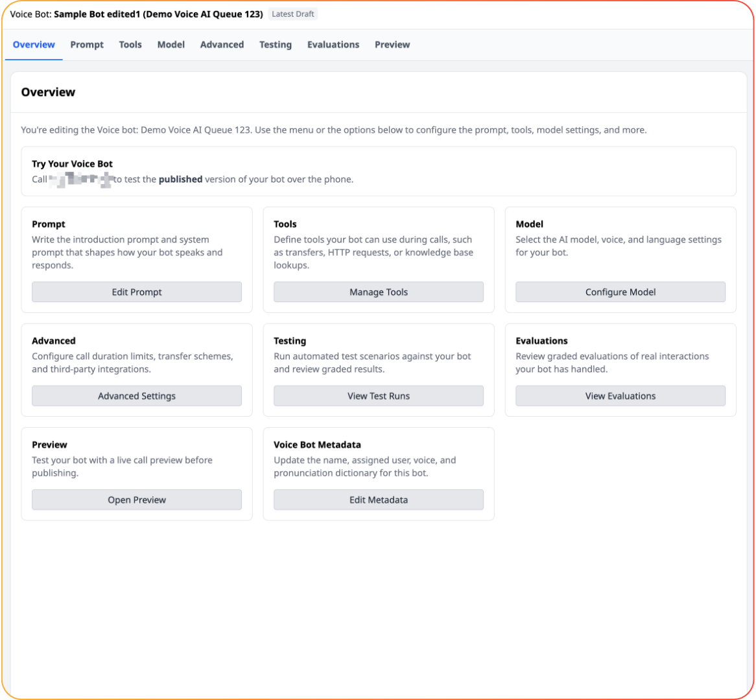This screenshot has height=700, width=756.
Task: Click the bold word published
Action: coord(180,180)
